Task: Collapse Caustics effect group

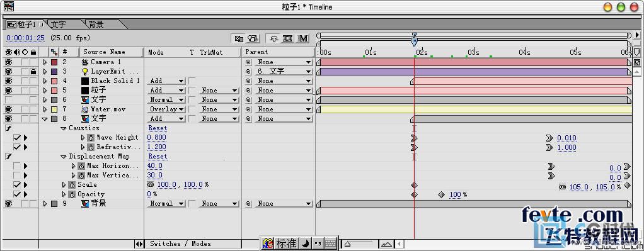Action: tap(63, 128)
